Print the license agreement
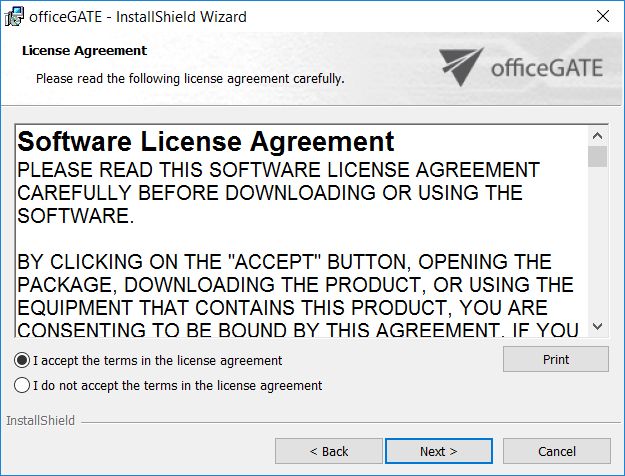The image size is (625, 476). [556, 360]
